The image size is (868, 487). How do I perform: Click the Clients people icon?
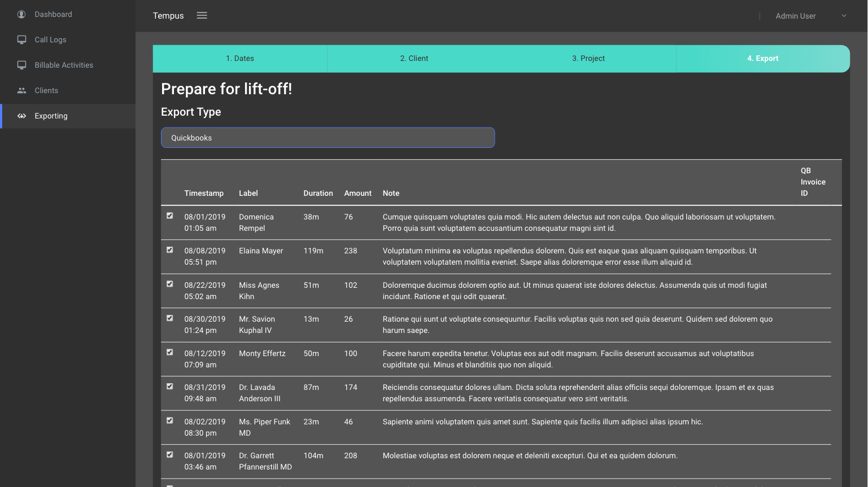(21, 90)
